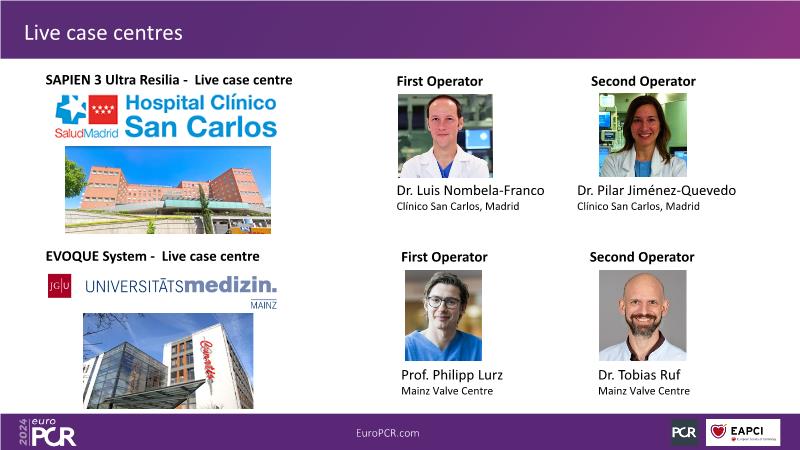Click the Hospital Clínico San Carlos logo text
The width and height of the screenshot is (800, 450).
click(x=200, y=116)
